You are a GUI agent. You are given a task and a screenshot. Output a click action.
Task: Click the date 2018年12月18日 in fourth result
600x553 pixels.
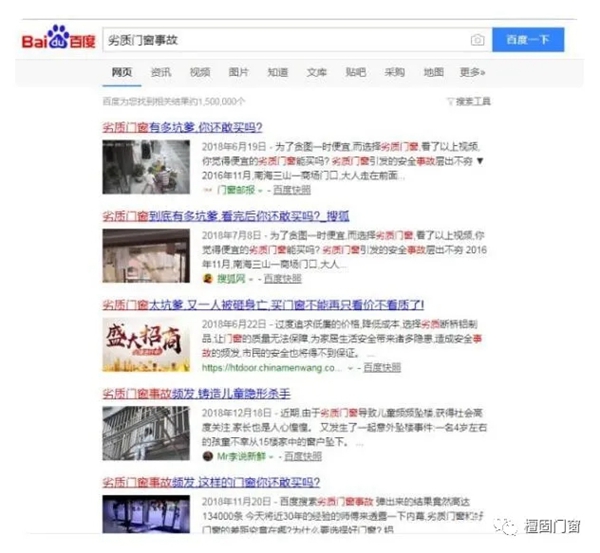pos(236,413)
